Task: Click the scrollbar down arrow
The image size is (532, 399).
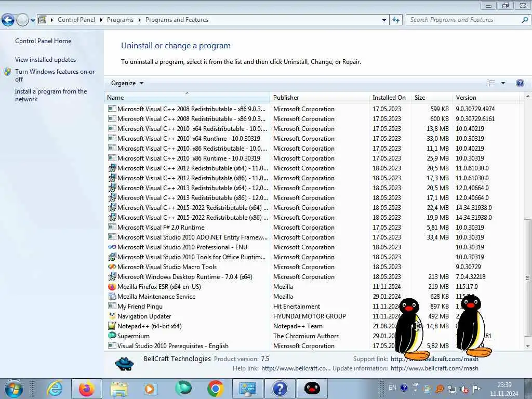Action: 527,346
